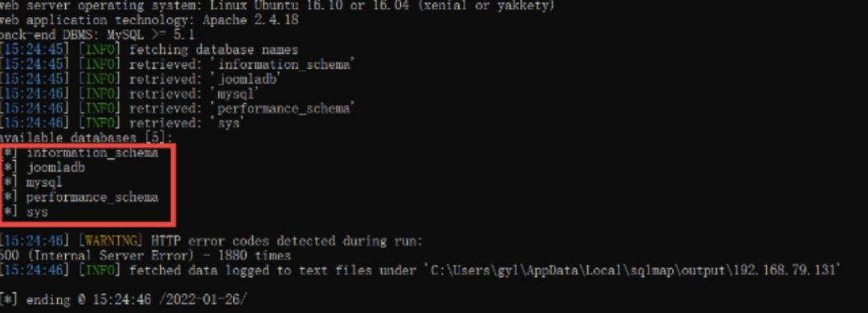This screenshot has height=313, width=868.
Task: Click the 'web application technology: Apache 2.4.18' line
Action: pyautogui.click(x=149, y=20)
